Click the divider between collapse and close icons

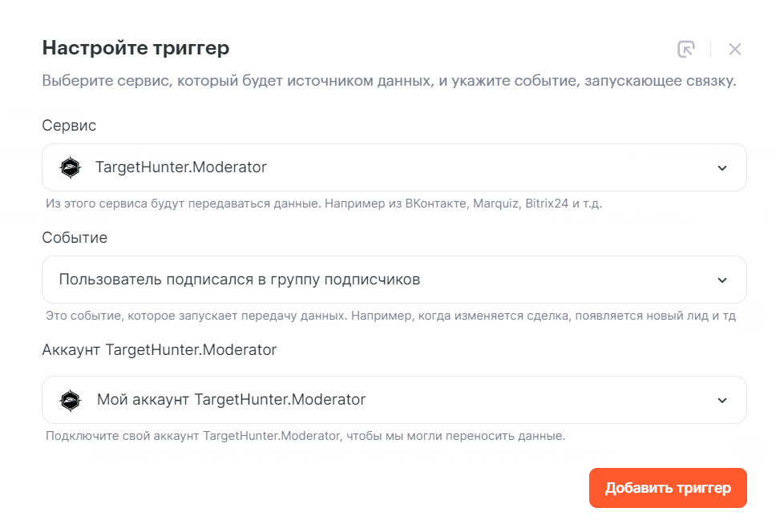[x=710, y=49]
